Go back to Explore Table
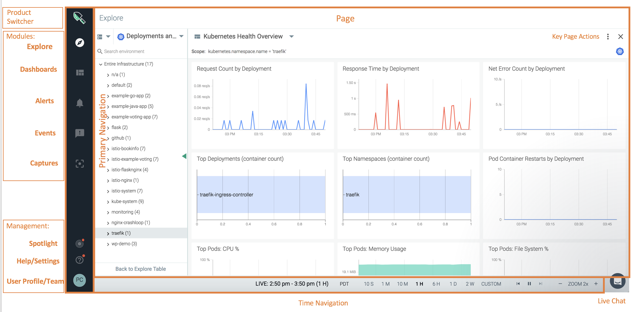This screenshot has height=312, width=644. [x=141, y=269]
